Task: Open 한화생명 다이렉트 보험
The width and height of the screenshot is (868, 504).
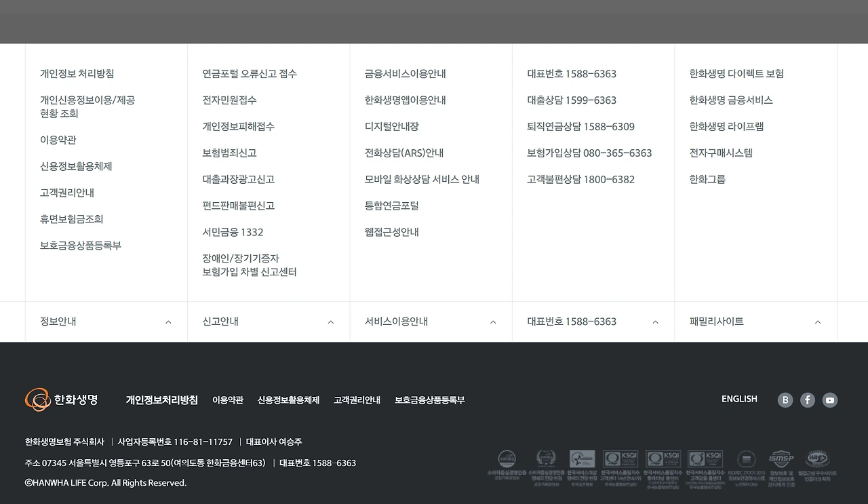Action: point(736,73)
